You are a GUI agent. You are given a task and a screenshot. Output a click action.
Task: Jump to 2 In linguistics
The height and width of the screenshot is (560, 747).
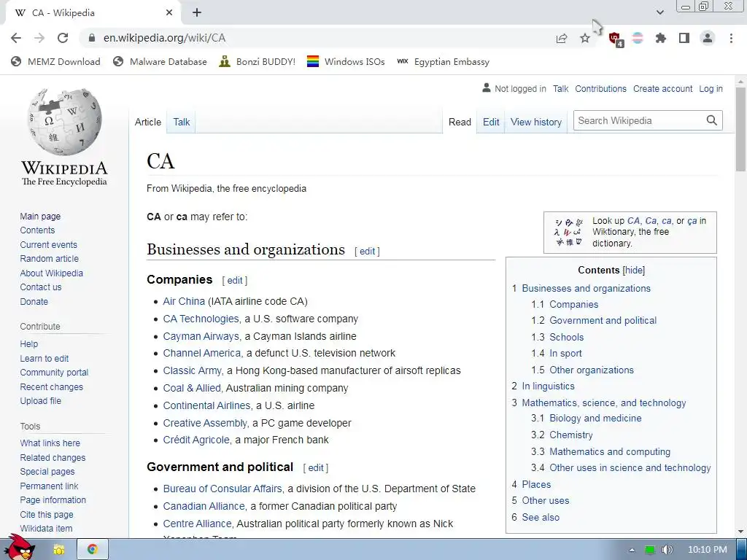click(x=543, y=386)
